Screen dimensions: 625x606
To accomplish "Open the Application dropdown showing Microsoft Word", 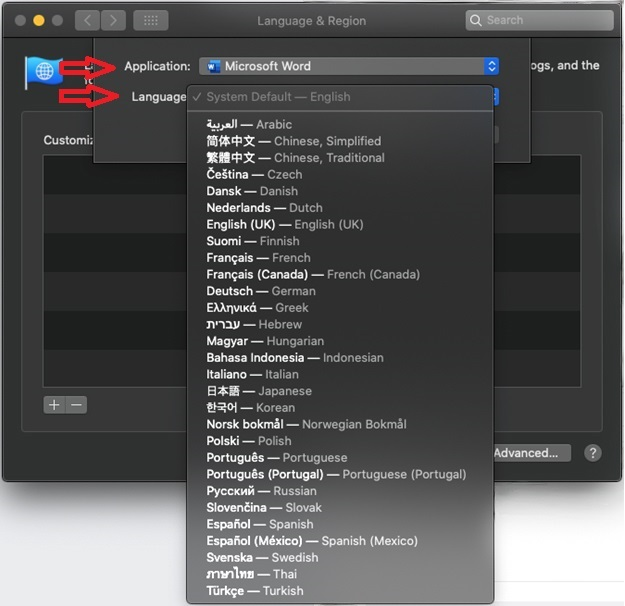I will coord(349,66).
